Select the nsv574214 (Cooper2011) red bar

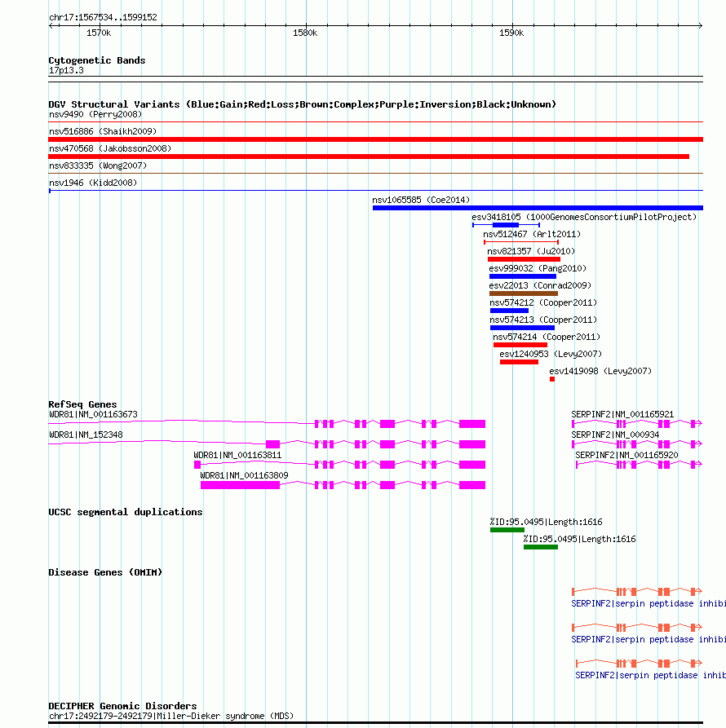coord(520,345)
